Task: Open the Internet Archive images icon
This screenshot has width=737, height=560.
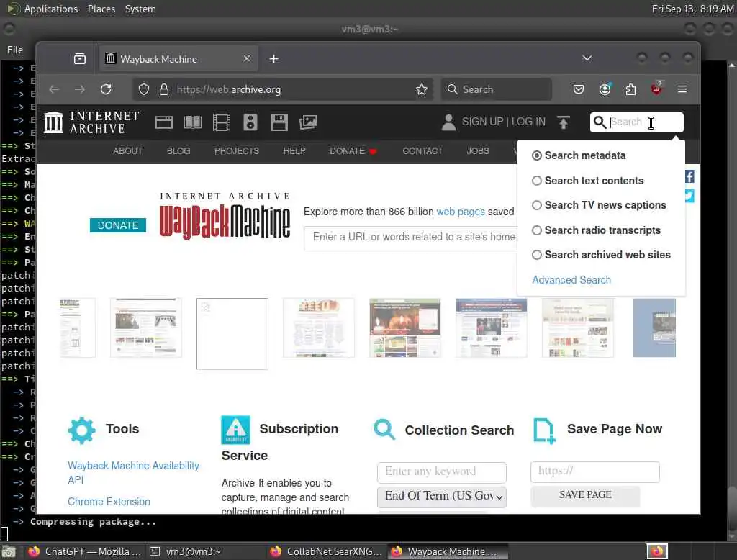Action: pyautogui.click(x=308, y=122)
